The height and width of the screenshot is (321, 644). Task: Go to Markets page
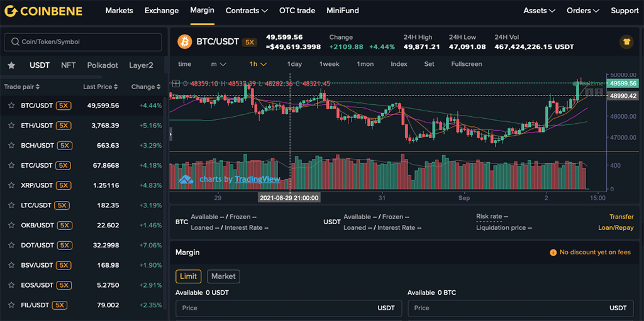click(x=119, y=11)
